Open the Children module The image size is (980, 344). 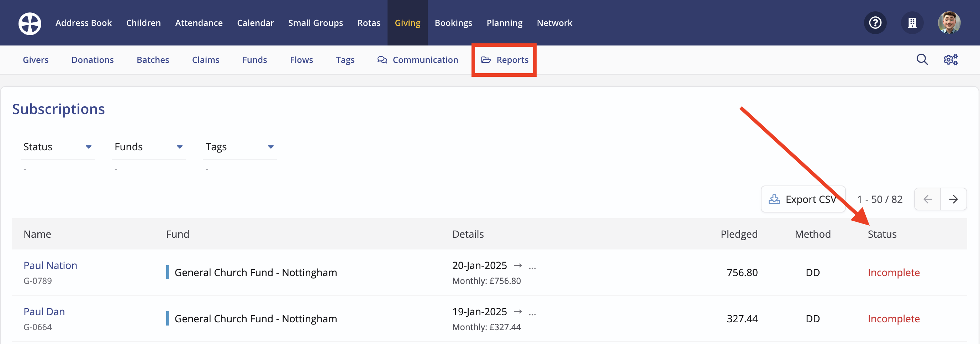tap(143, 23)
